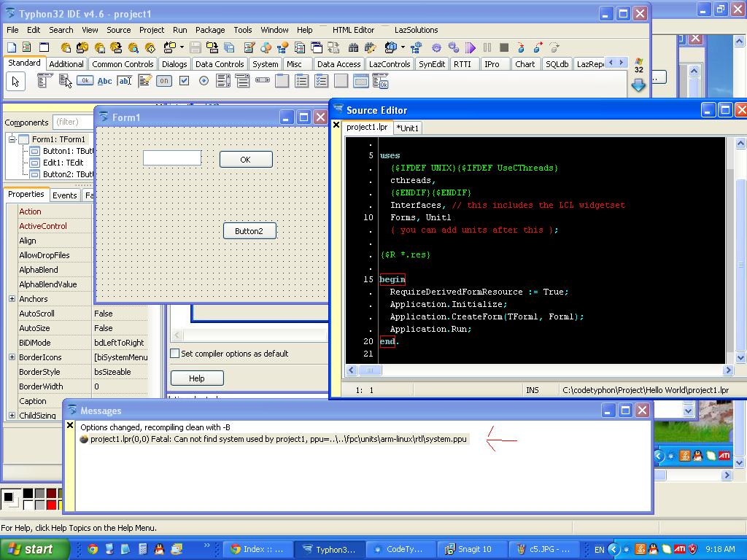This screenshot has height=560, width=747.
Task: Click Source Editor scroll down arrow
Action: coord(740,357)
